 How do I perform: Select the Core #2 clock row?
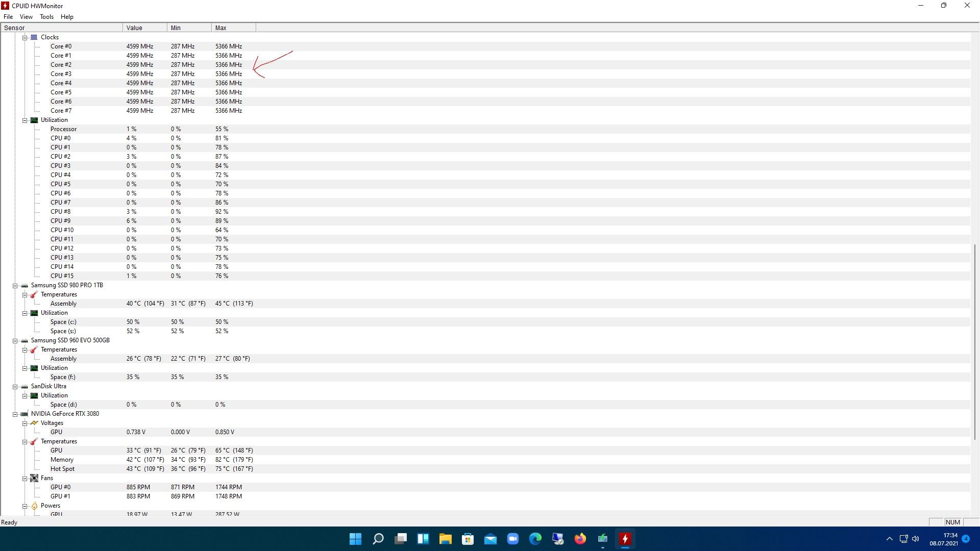point(61,65)
